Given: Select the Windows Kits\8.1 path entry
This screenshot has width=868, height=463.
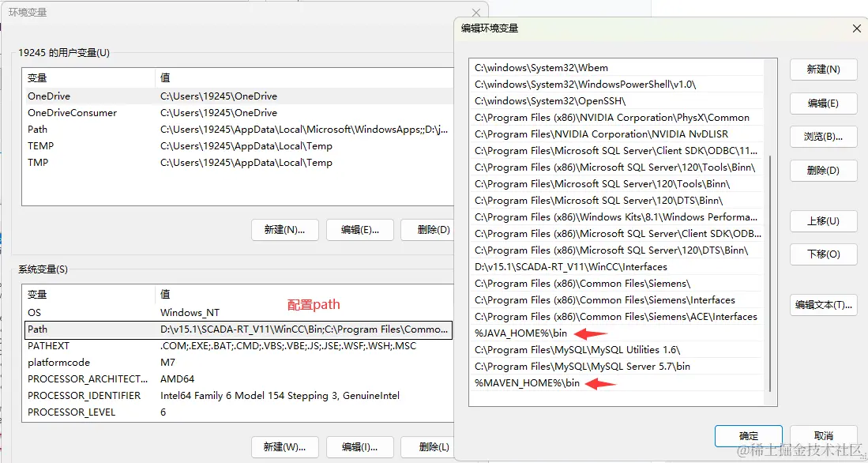Looking at the screenshot, I should [x=616, y=217].
